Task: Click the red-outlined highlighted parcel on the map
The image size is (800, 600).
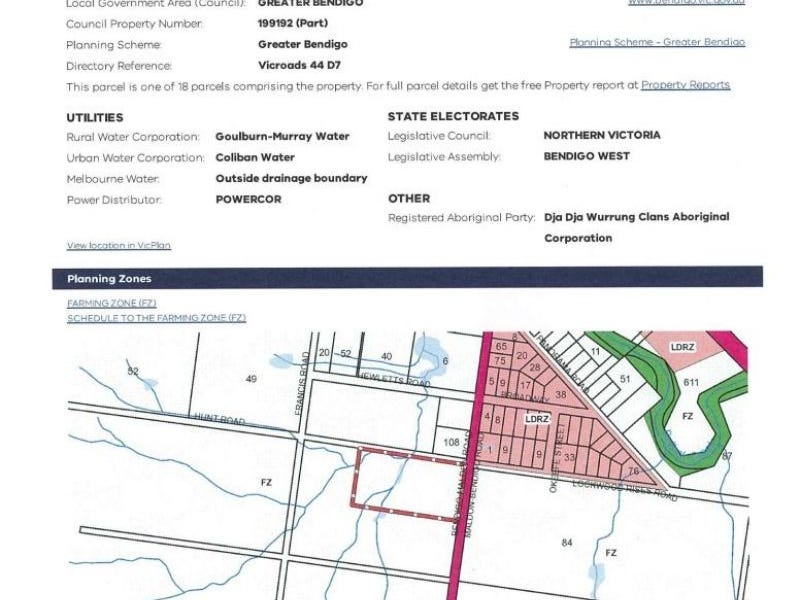Action: click(x=407, y=484)
